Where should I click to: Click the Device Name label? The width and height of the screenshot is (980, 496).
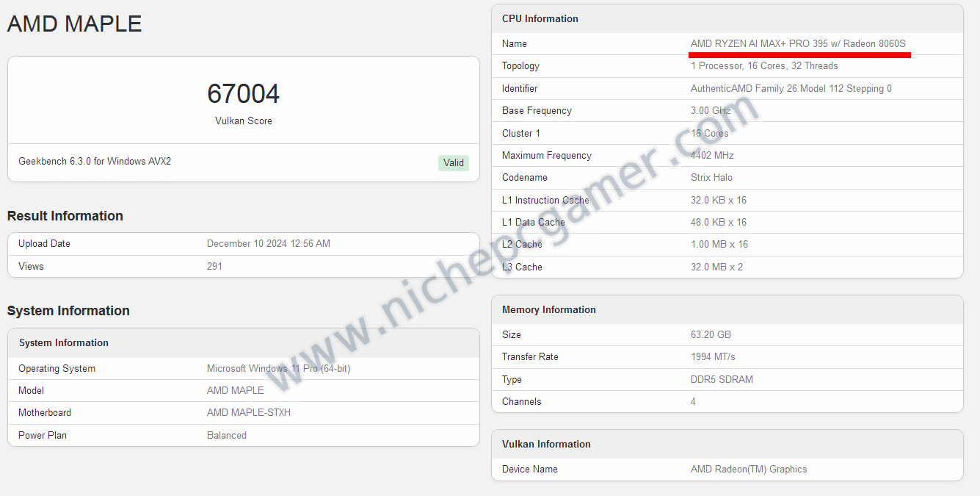[x=530, y=469]
